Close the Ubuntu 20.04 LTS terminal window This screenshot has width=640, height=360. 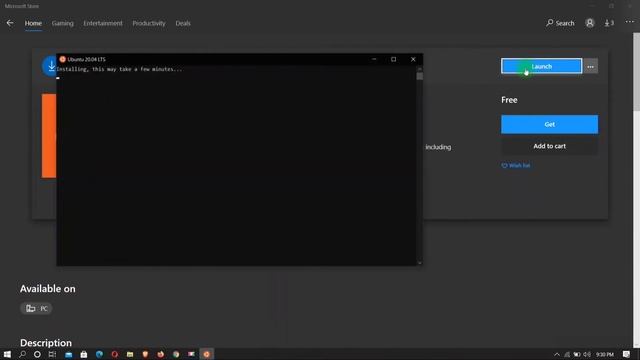pos(413,59)
